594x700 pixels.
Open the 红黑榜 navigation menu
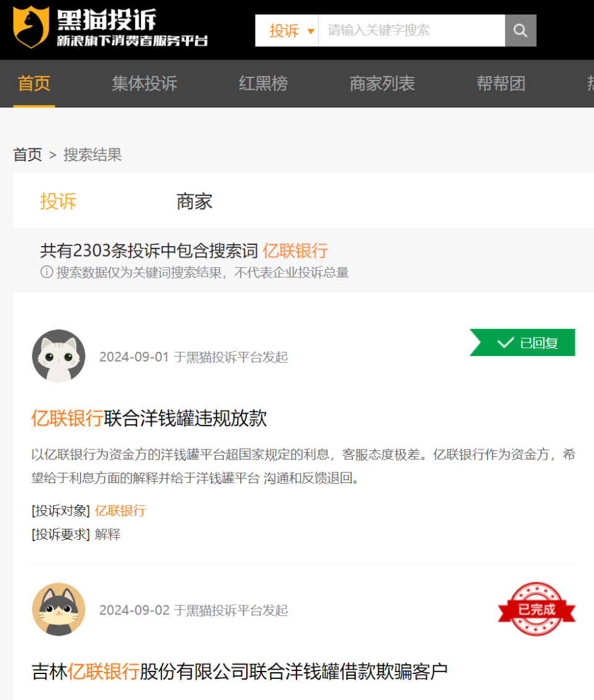[x=262, y=84]
